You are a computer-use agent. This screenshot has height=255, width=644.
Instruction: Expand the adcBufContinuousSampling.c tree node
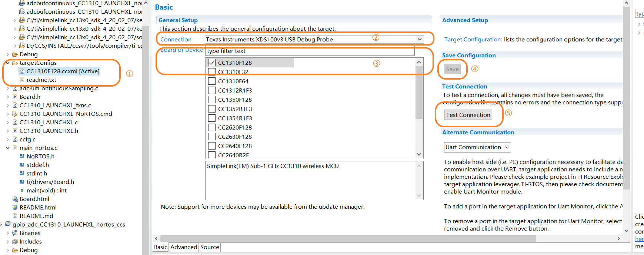click(x=8, y=88)
